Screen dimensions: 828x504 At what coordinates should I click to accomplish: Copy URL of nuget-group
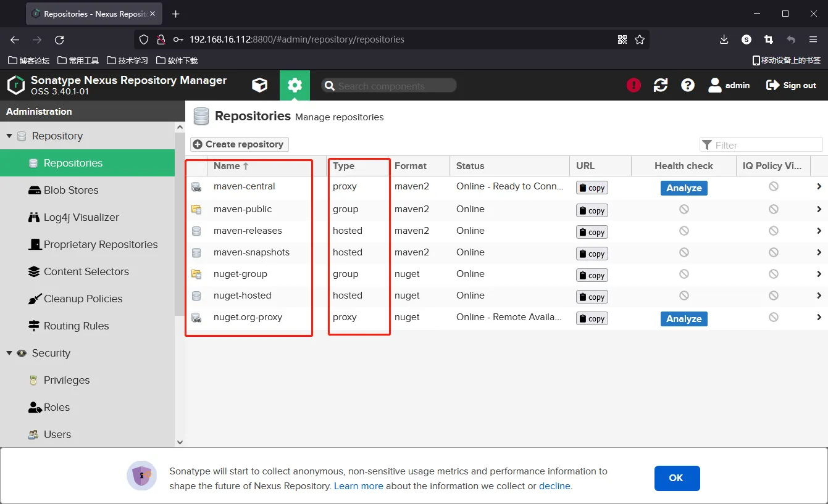[592, 275]
